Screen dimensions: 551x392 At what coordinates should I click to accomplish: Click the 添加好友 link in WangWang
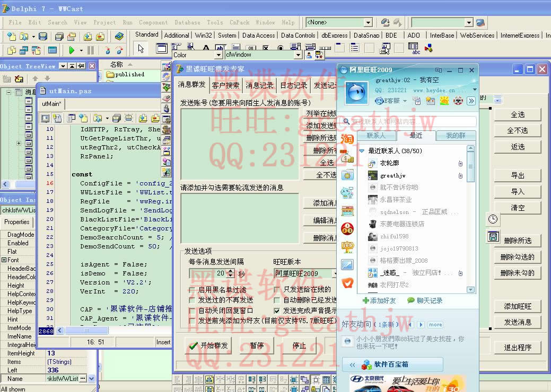click(x=379, y=301)
